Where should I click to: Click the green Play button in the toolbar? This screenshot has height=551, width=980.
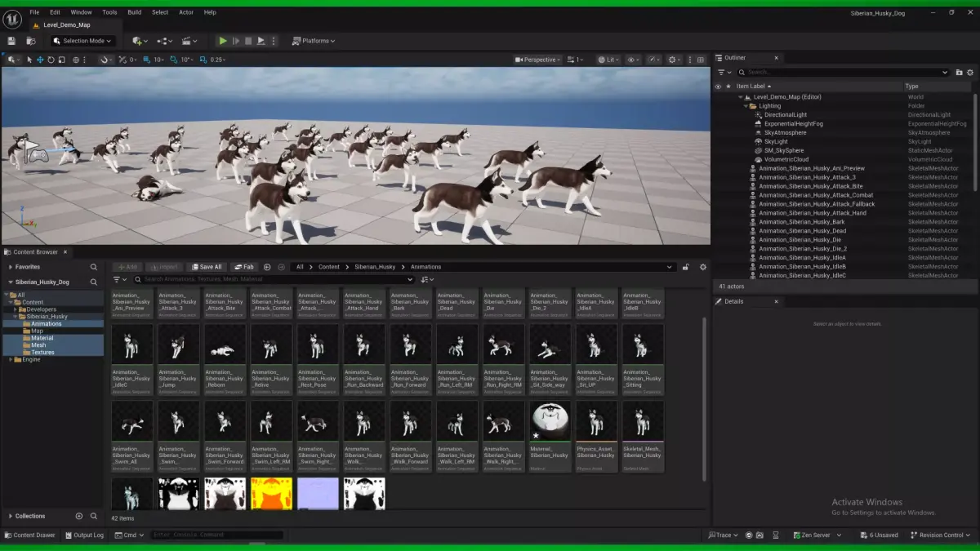point(223,41)
